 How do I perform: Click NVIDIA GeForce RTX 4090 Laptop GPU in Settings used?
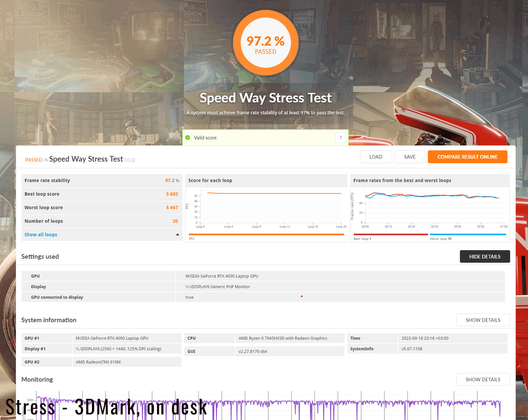222,276
